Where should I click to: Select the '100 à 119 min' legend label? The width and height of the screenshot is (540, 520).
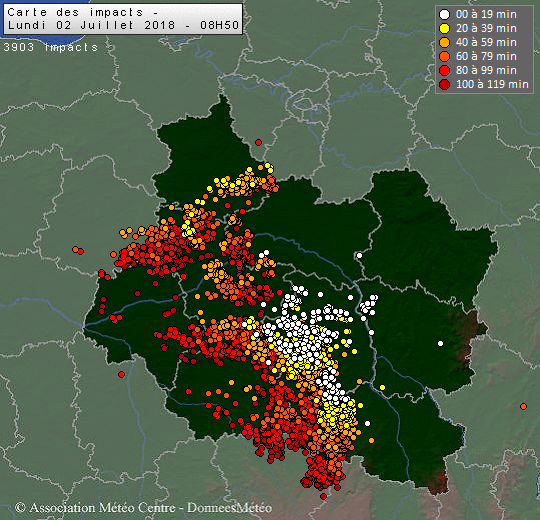[x=492, y=84]
